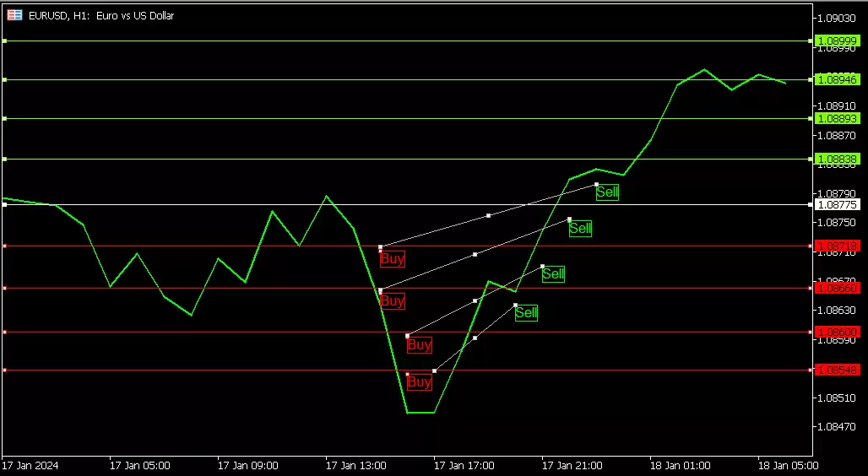Click the 1.08838 green price level tag

point(838,159)
